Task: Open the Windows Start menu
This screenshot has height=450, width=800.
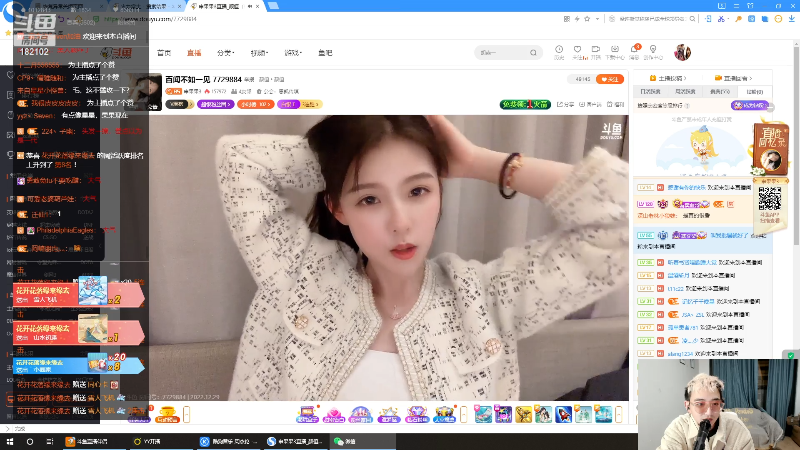Action: click(x=10, y=441)
